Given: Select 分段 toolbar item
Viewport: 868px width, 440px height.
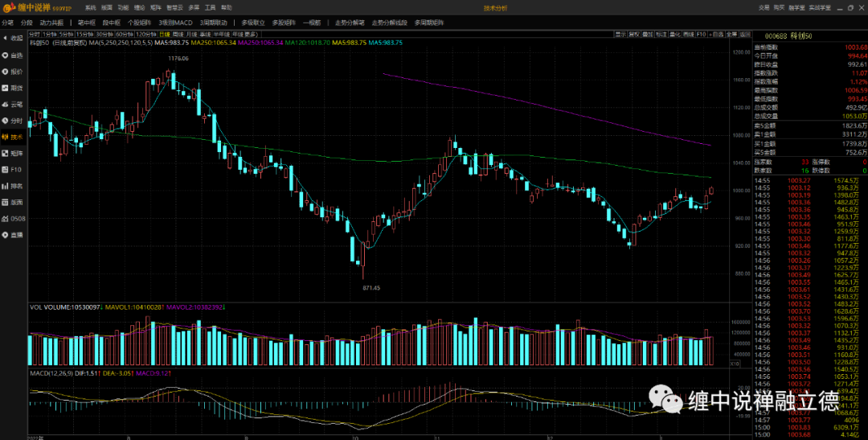Looking at the screenshot, I should pos(27,23).
